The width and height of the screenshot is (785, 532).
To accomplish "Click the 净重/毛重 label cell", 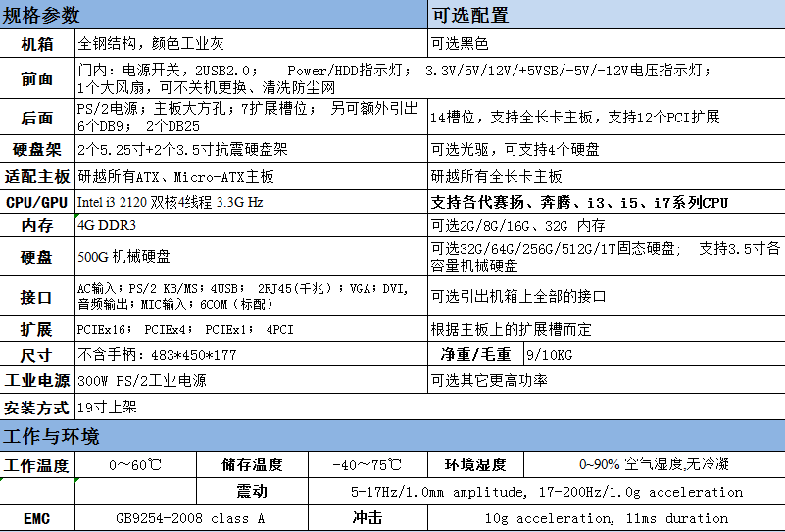I will click(475, 355).
